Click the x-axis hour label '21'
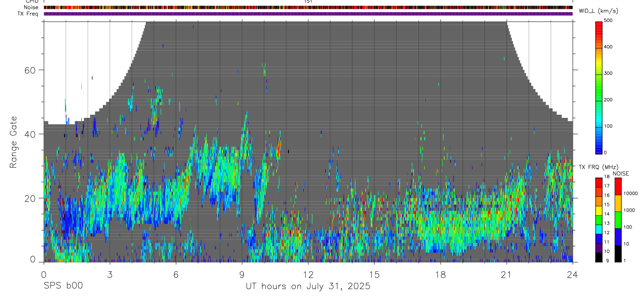 507,274
